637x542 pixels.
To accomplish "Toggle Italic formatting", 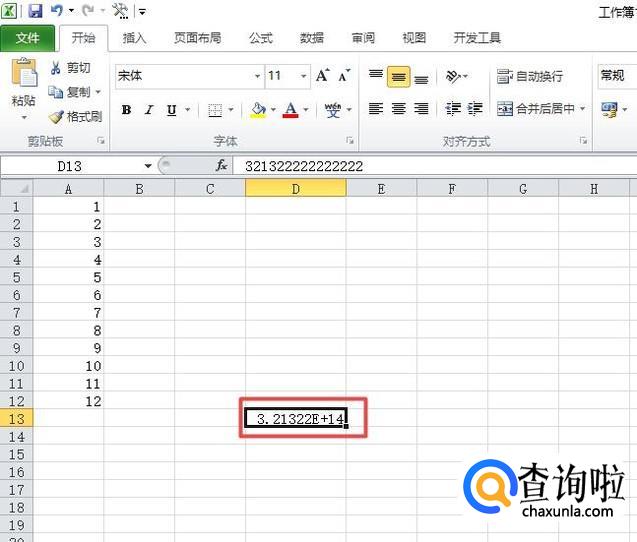I will [149, 110].
